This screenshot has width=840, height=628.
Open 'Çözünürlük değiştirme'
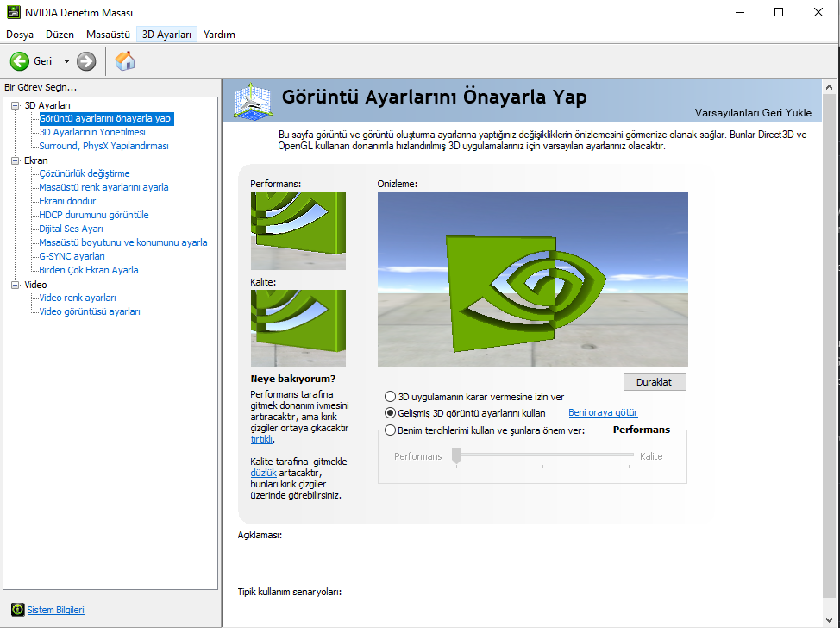pyautogui.click(x=85, y=173)
